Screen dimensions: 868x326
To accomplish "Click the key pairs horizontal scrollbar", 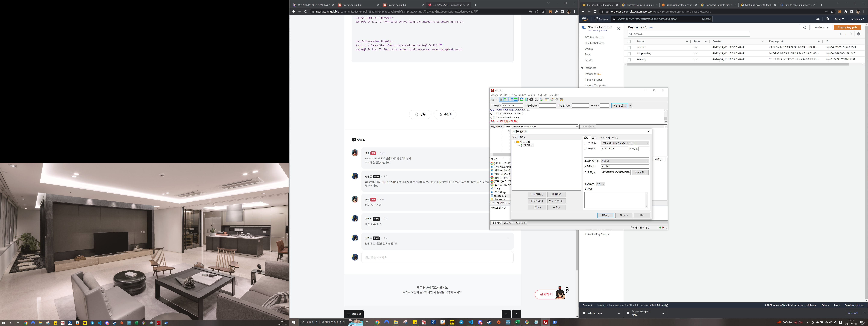I will [x=738, y=64].
